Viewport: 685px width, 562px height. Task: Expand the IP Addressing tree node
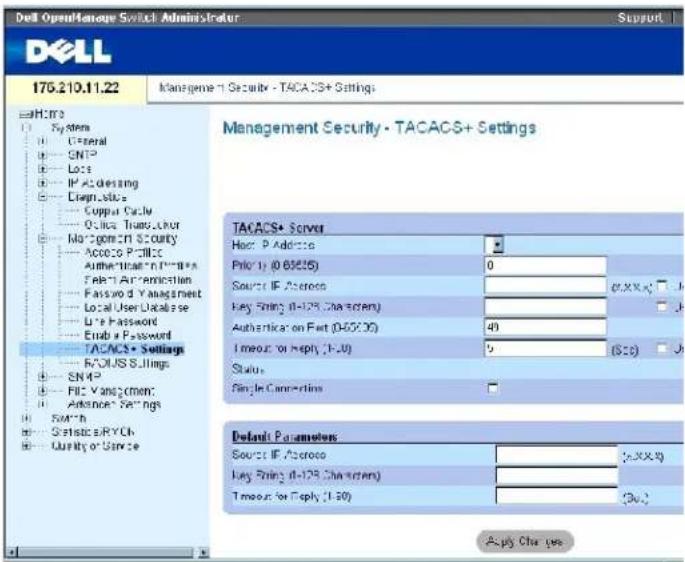[42, 183]
